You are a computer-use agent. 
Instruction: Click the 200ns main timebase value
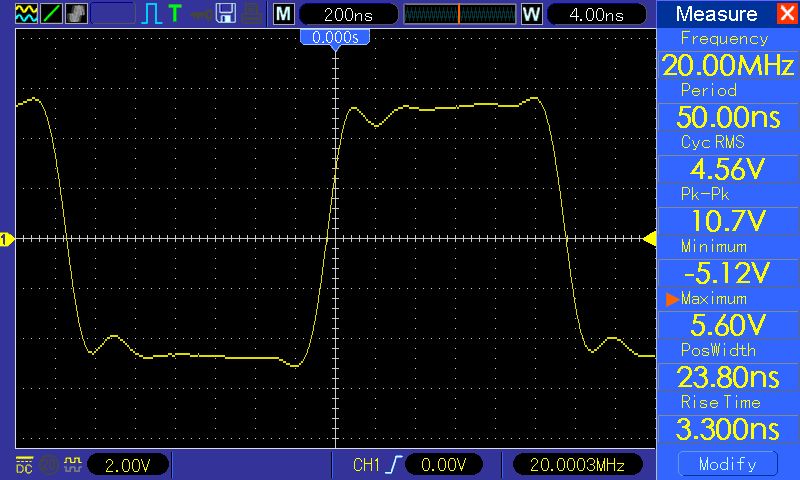click(x=348, y=15)
